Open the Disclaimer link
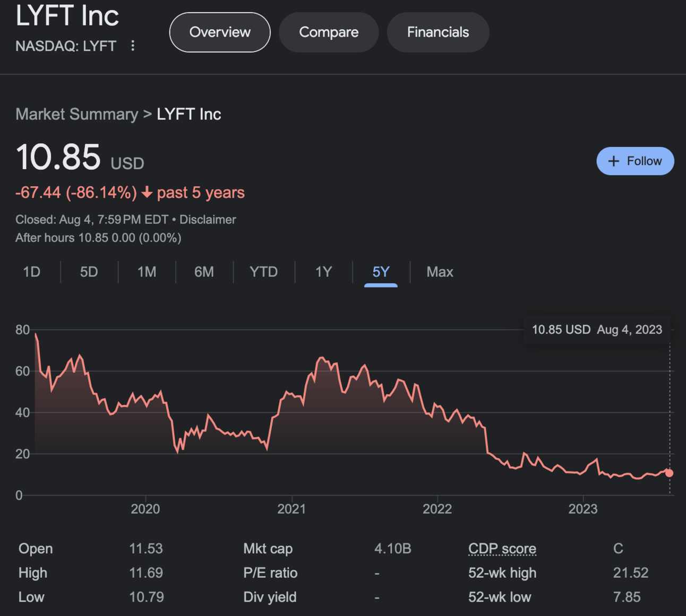The image size is (686, 616). 208,220
